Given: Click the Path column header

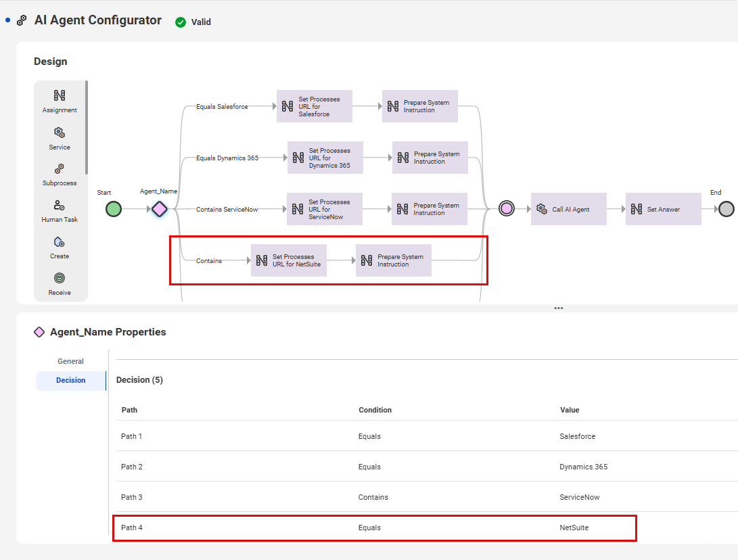Looking at the screenshot, I should (129, 410).
